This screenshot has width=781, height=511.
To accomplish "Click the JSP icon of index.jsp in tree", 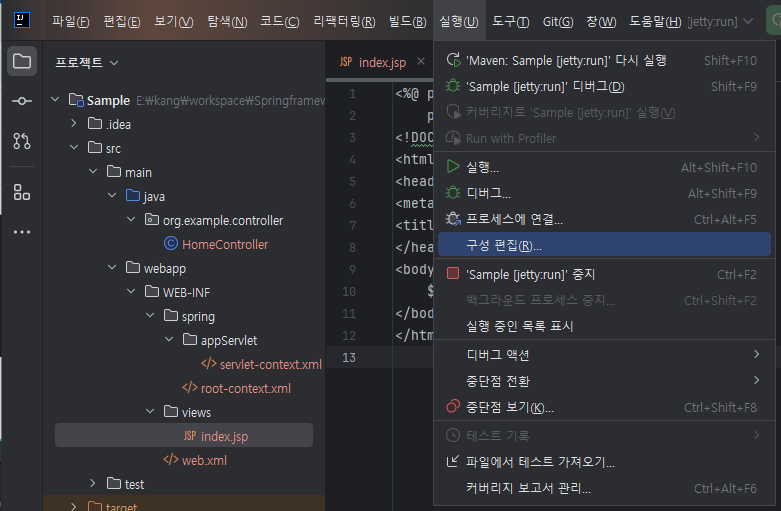I will (x=190, y=436).
